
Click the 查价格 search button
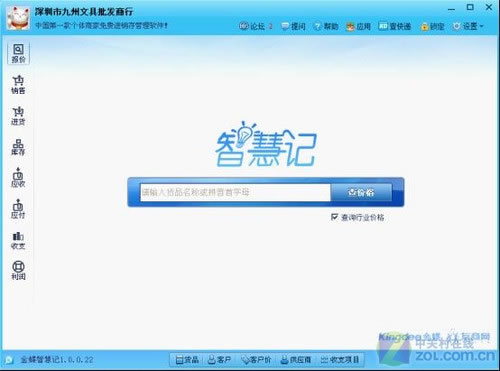pyautogui.click(x=361, y=192)
